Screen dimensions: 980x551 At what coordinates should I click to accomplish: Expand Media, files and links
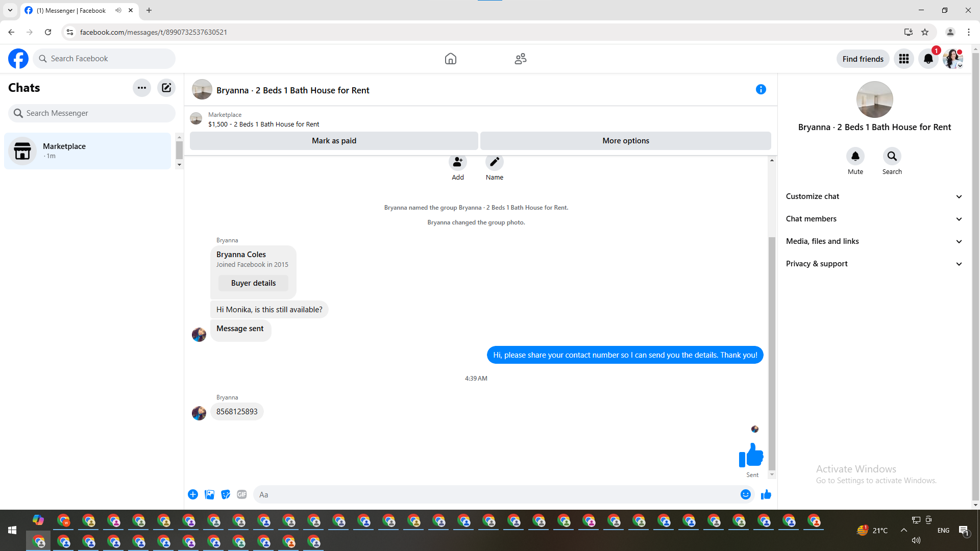click(x=874, y=241)
